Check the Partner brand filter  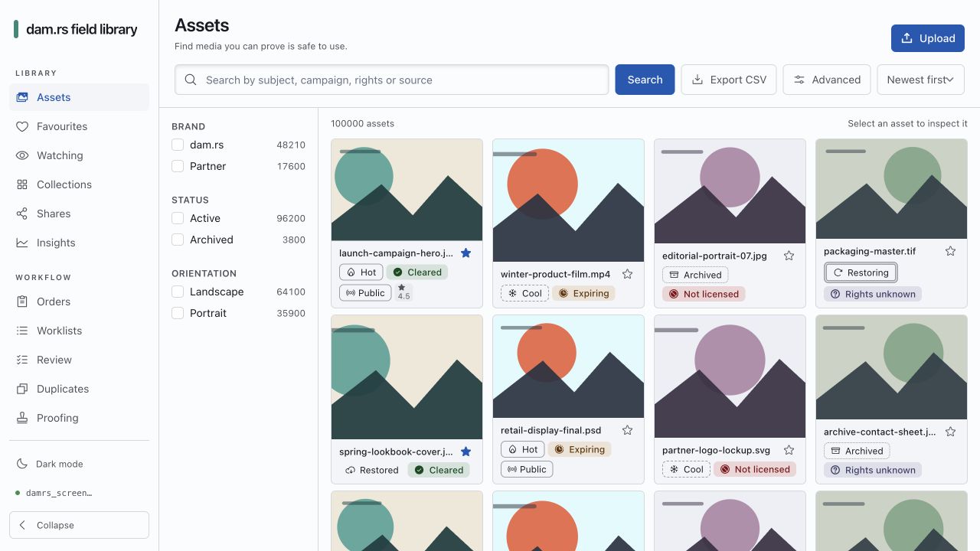point(178,166)
